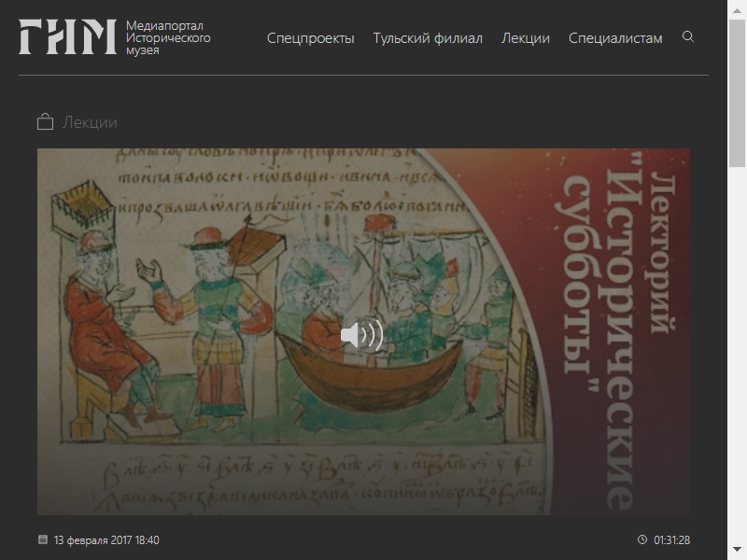Click the scrollbar up arrow

pos(737,9)
